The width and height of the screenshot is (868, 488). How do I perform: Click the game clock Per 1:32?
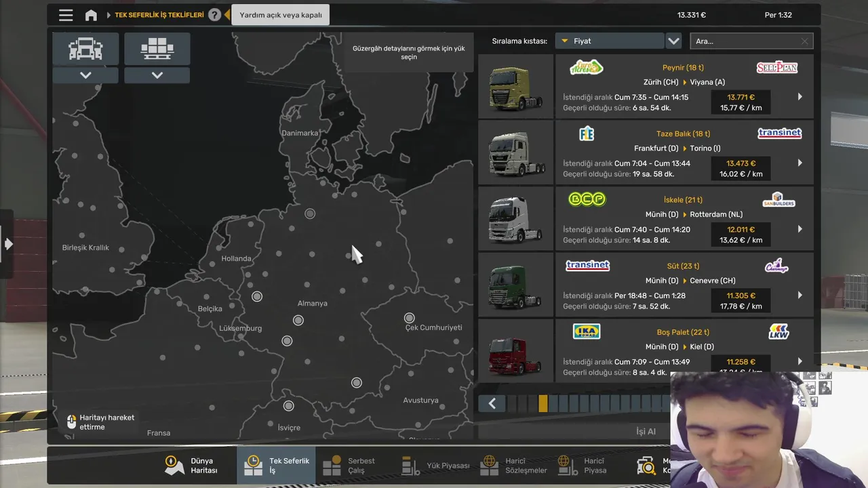click(778, 15)
